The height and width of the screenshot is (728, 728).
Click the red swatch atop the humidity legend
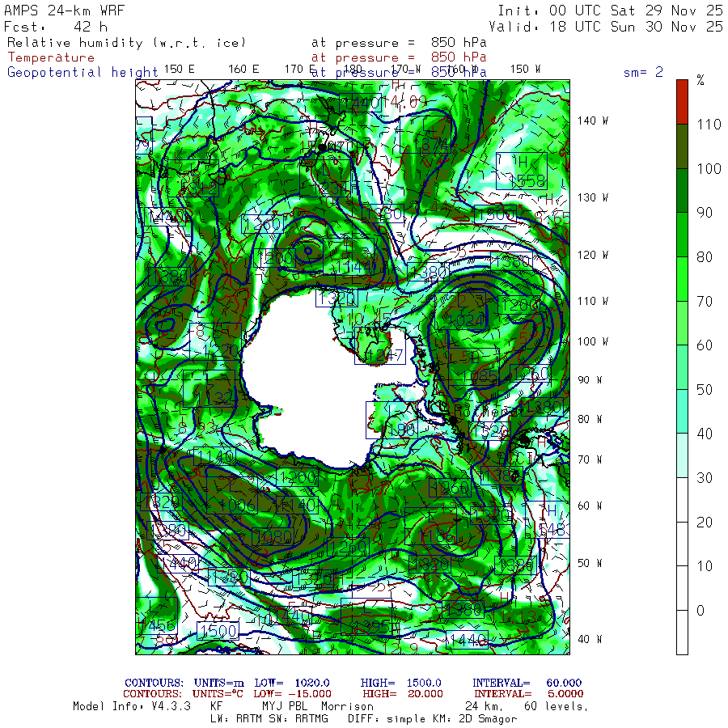click(683, 101)
